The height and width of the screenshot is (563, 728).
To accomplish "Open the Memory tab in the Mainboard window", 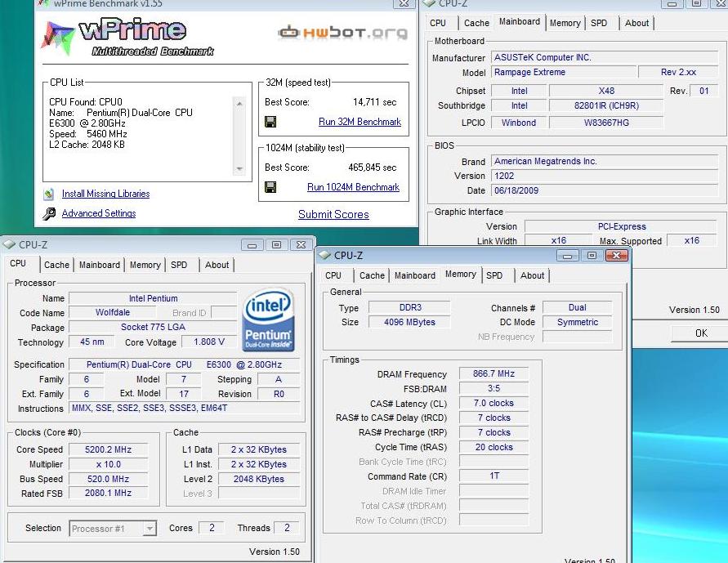I will click(x=565, y=23).
